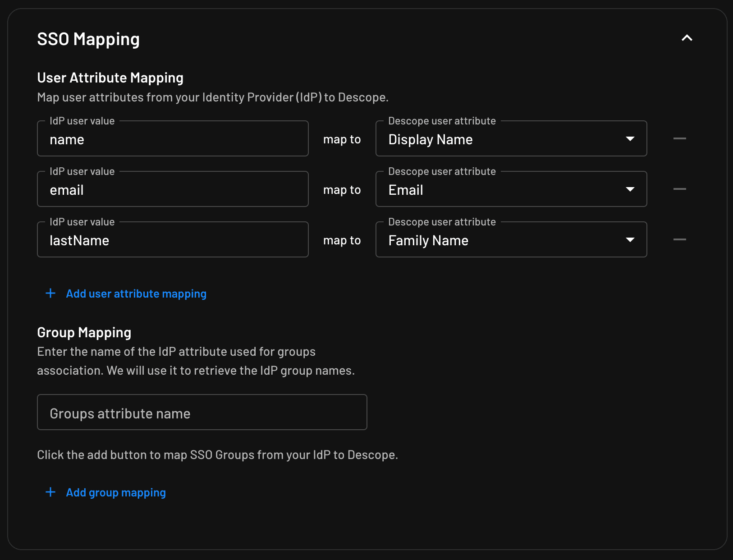Focus the IdP user value field containing name
Screen dimensions: 733x560
click(173, 138)
